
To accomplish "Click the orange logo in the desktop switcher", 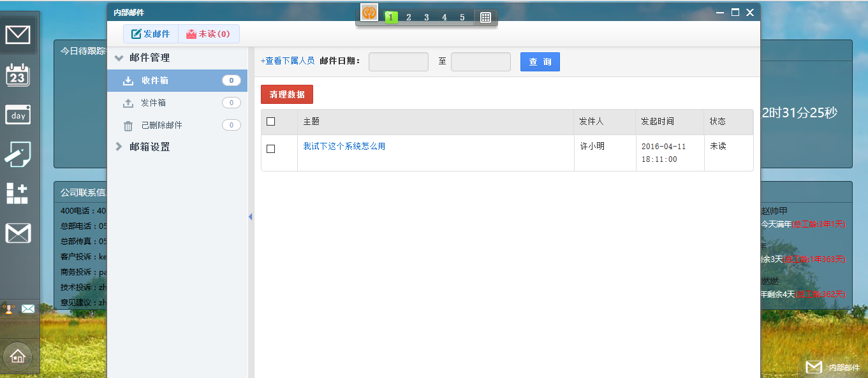I will [369, 12].
